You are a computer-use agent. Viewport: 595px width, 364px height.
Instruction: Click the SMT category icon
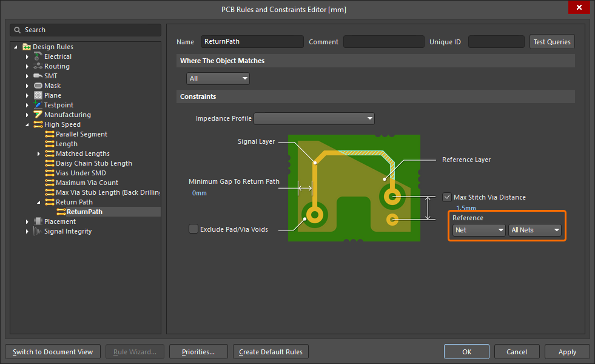point(38,76)
